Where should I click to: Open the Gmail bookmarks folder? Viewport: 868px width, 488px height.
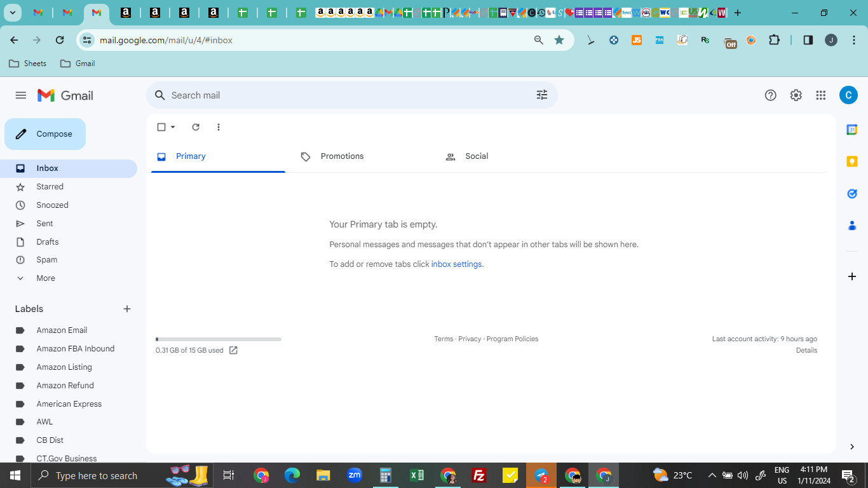point(78,64)
